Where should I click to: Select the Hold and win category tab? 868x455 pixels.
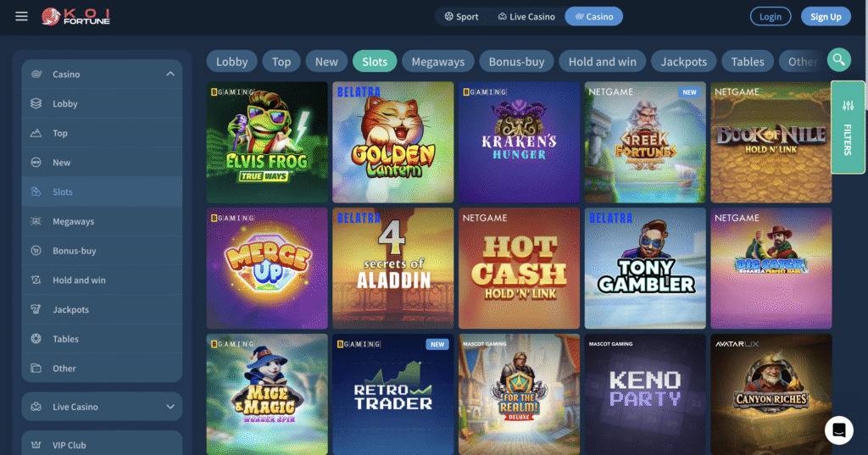click(x=603, y=62)
